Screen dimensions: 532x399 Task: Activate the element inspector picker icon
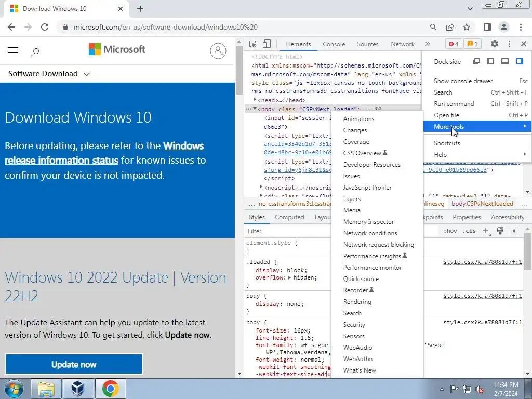coord(252,44)
